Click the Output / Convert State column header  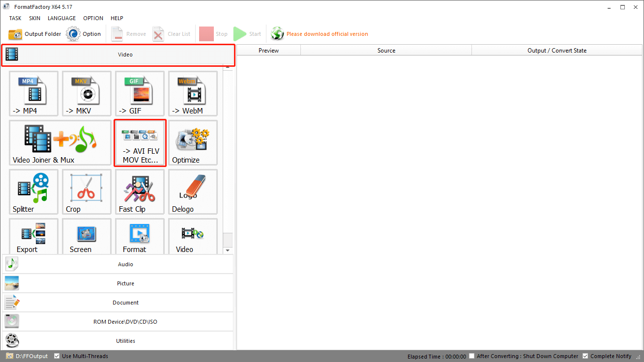(557, 50)
